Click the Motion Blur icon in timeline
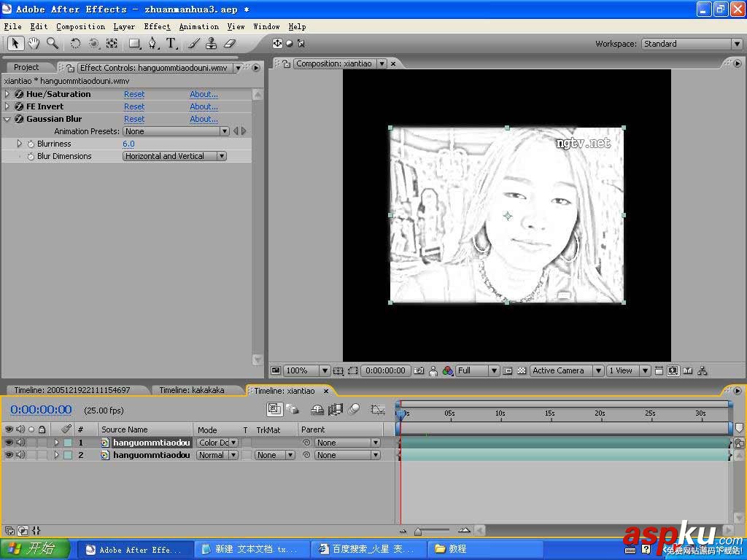 click(354, 409)
